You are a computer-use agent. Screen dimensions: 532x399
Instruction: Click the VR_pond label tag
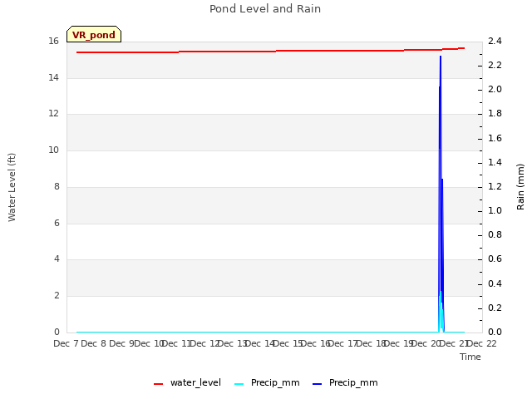(x=94, y=34)
